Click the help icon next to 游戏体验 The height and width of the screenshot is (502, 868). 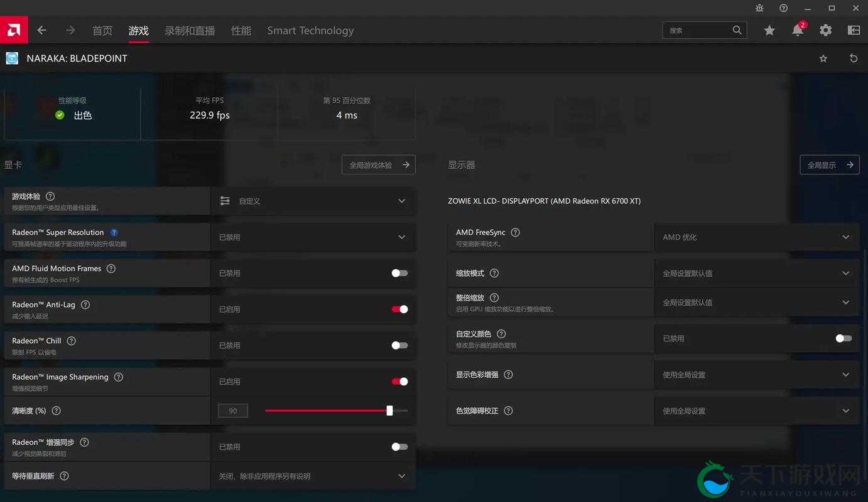[x=50, y=196]
